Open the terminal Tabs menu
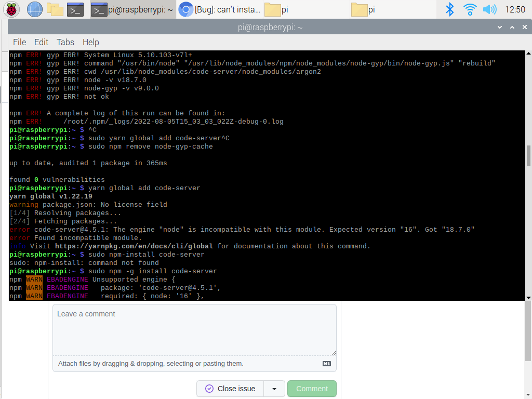 pos(65,42)
